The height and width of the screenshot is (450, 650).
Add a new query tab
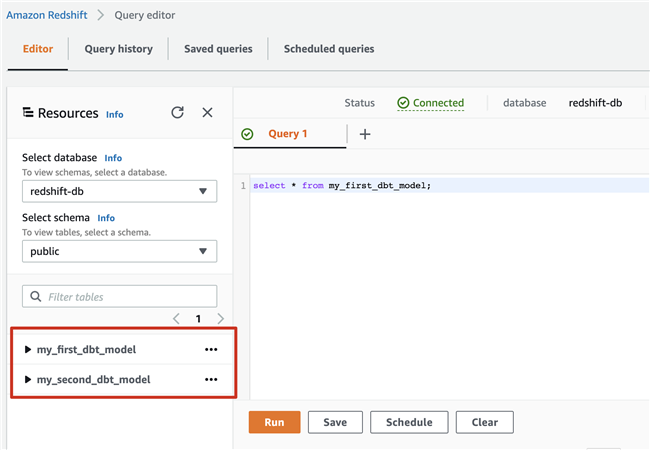click(365, 134)
